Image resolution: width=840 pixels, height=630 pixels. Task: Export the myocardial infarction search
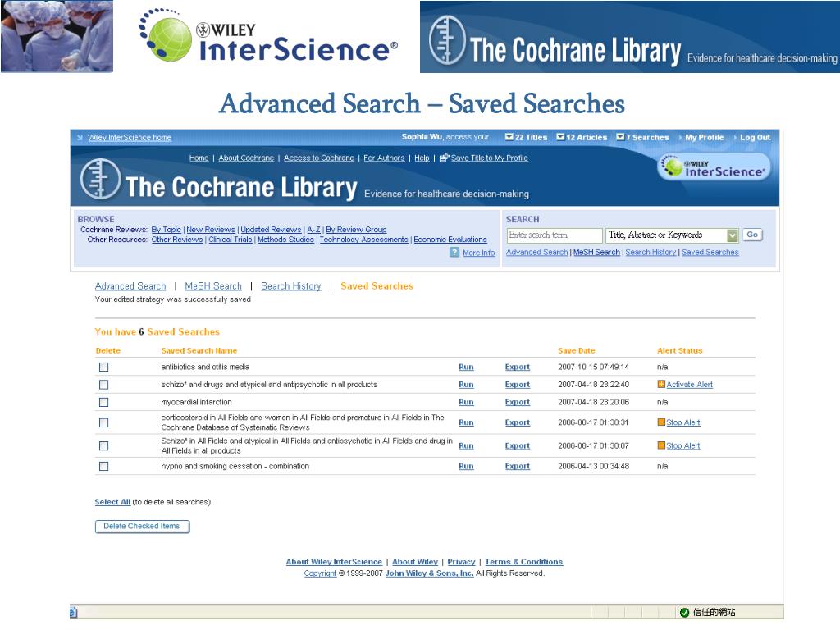pos(518,402)
